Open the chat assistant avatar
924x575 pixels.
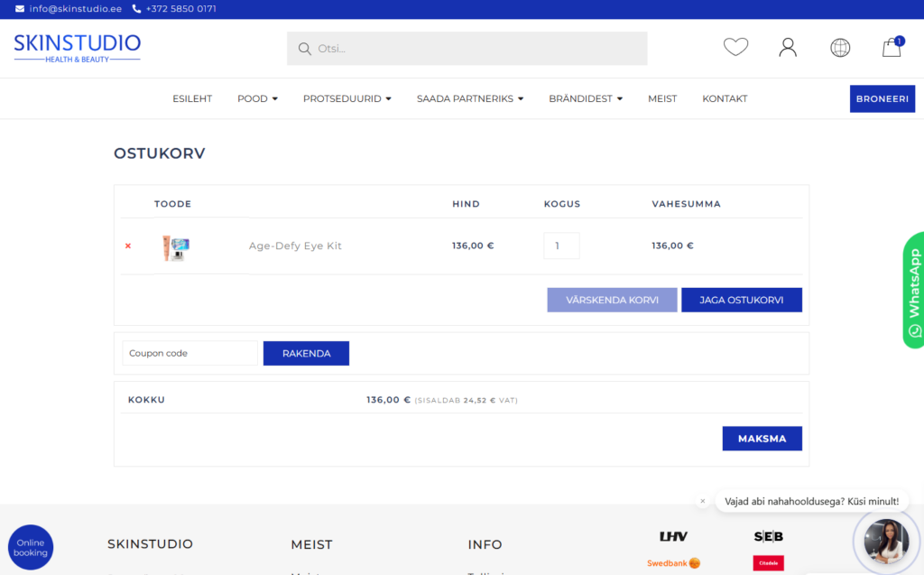point(885,541)
